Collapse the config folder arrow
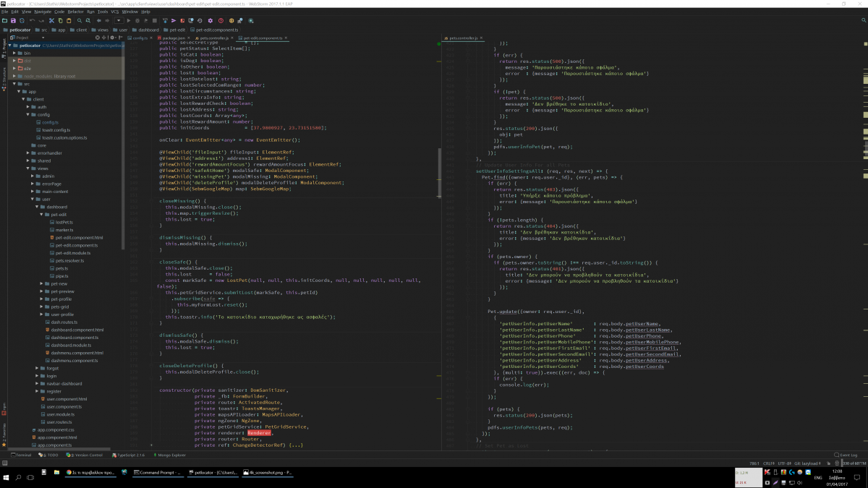This screenshot has width=868, height=488. pyautogui.click(x=28, y=114)
